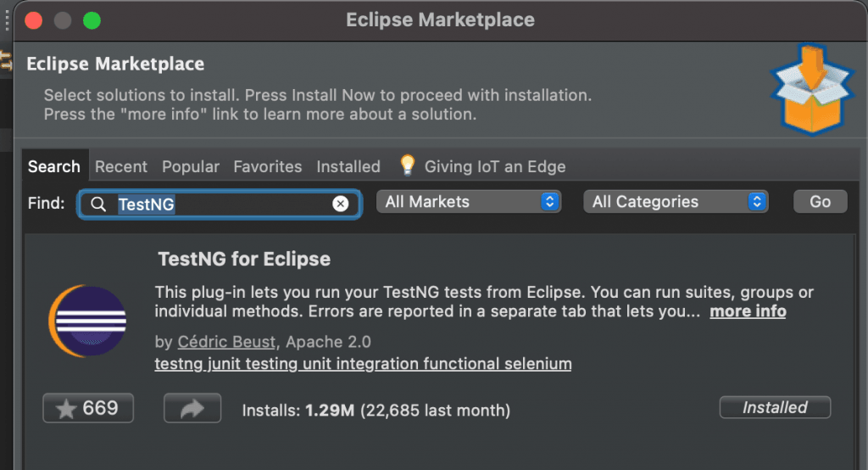Open the Giving IoT an Edge tab

point(495,167)
